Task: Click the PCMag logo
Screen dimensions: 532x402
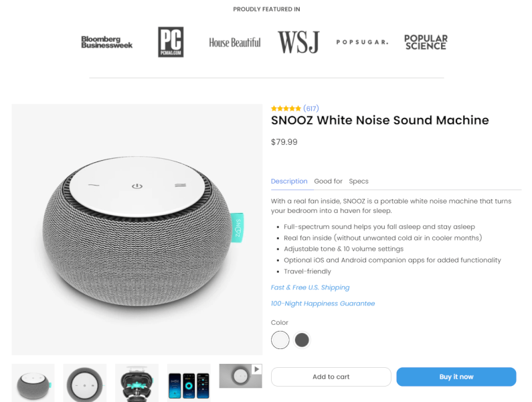Action: pyautogui.click(x=171, y=42)
